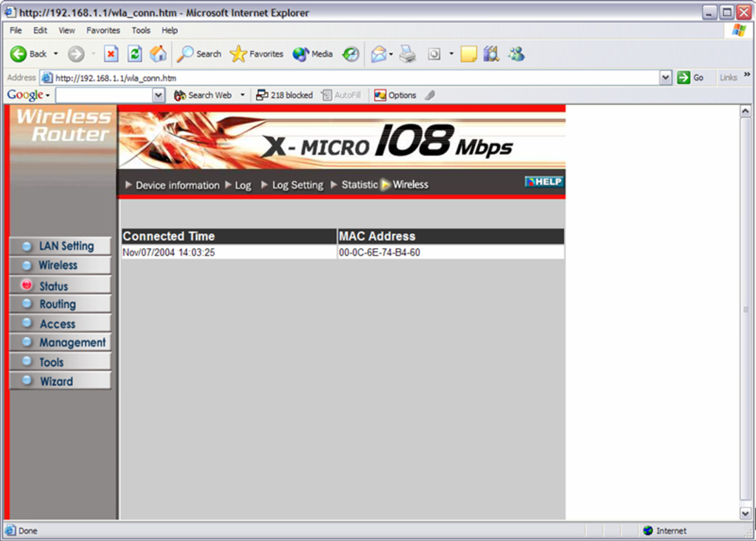Go to Device information page
The width and height of the screenshot is (756, 541).
point(178,185)
